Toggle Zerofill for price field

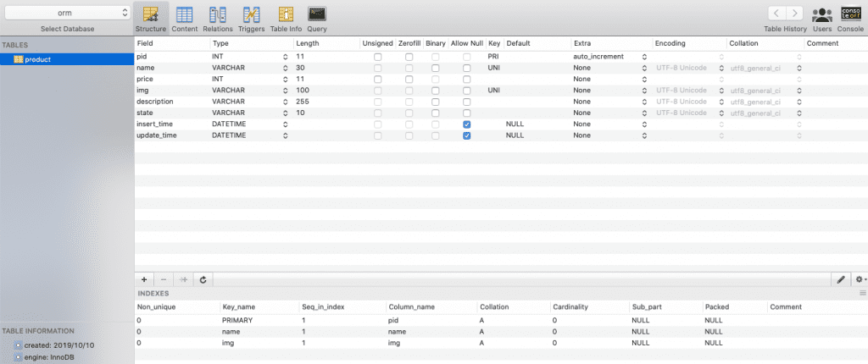pos(409,79)
